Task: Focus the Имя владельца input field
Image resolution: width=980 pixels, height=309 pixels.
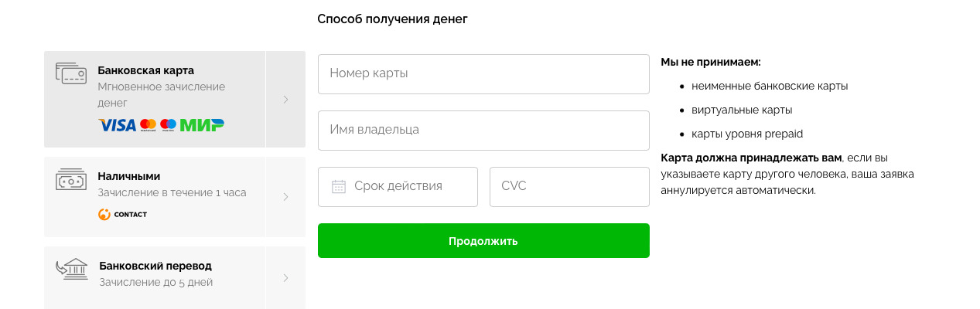Action: pyautogui.click(x=483, y=130)
